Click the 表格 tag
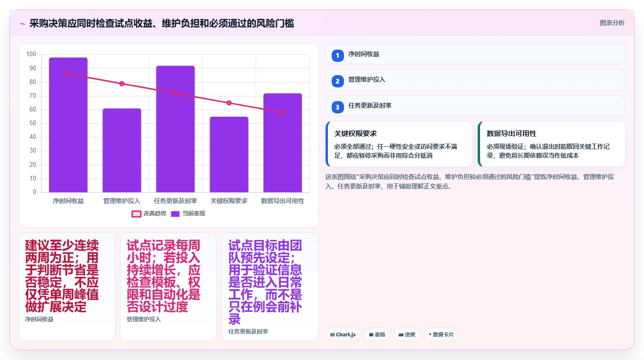Image resolution: width=644 pixels, height=360 pixels. click(377, 334)
